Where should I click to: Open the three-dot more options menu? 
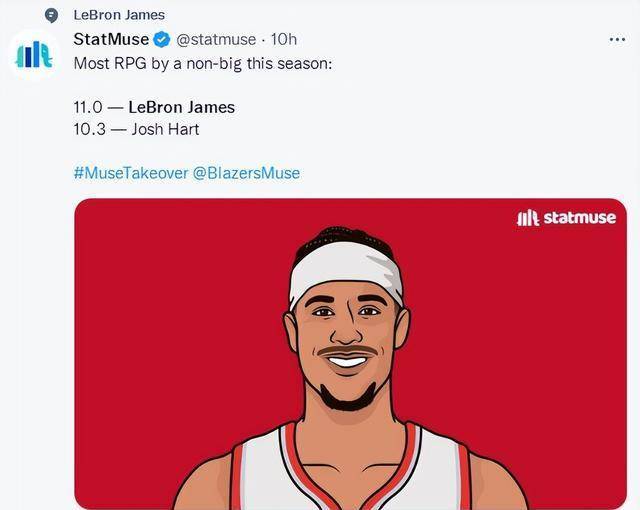[617, 40]
